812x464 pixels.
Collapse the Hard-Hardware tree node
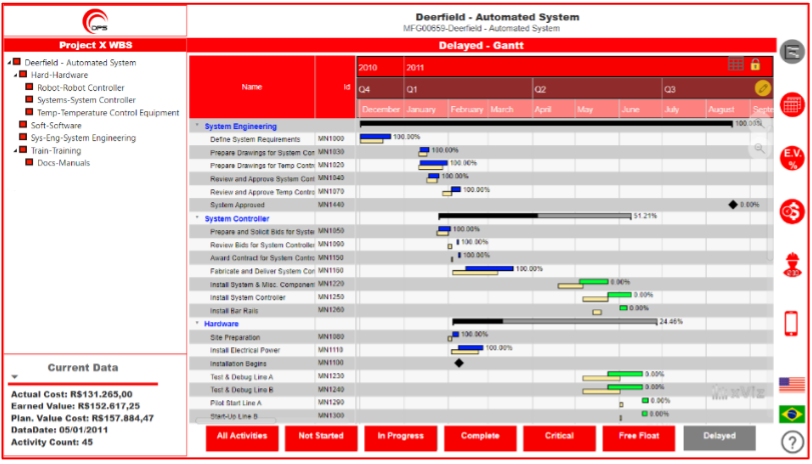pos(18,75)
